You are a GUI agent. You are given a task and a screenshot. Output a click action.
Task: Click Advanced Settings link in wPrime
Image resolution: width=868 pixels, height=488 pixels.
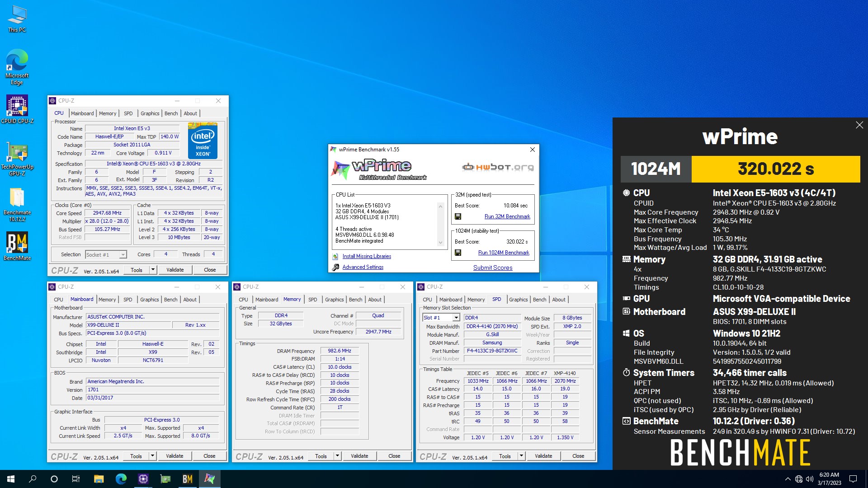[363, 267]
